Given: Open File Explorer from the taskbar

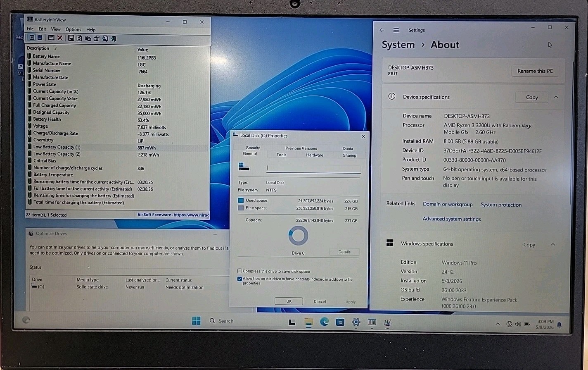Looking at the screenshot, I should tap(308, 322).
